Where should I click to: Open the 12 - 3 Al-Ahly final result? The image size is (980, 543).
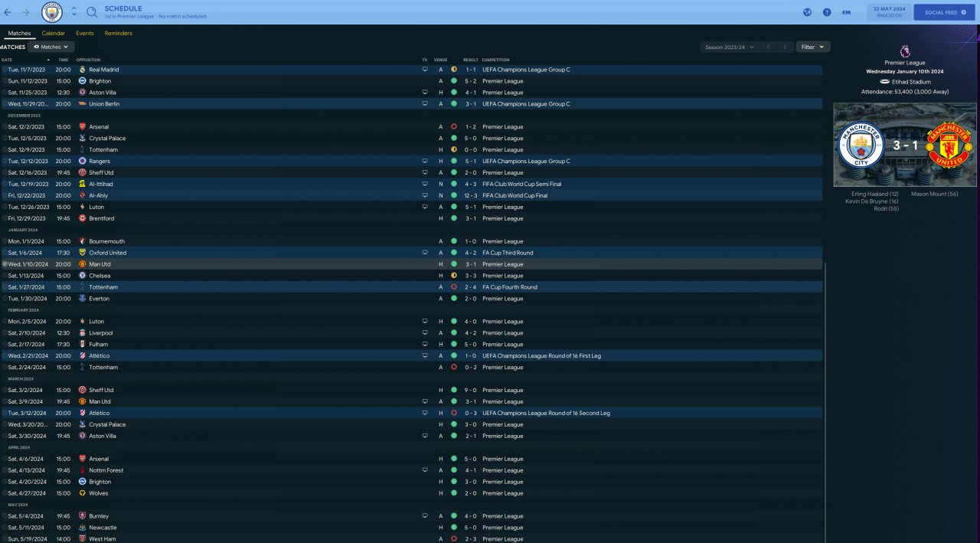tap(469, 196)
